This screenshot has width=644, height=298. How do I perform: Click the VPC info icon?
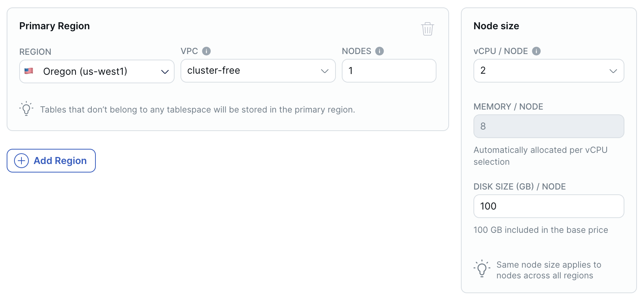206,51
